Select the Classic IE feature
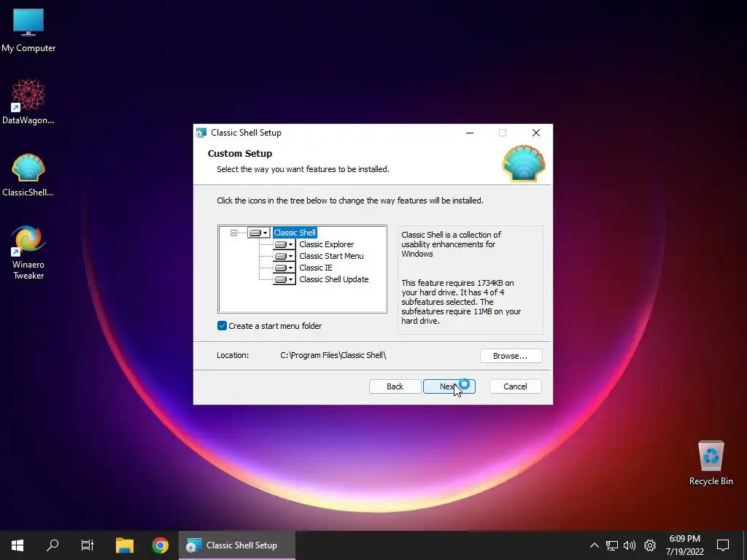747x560 pixels. tap(315, 268)
